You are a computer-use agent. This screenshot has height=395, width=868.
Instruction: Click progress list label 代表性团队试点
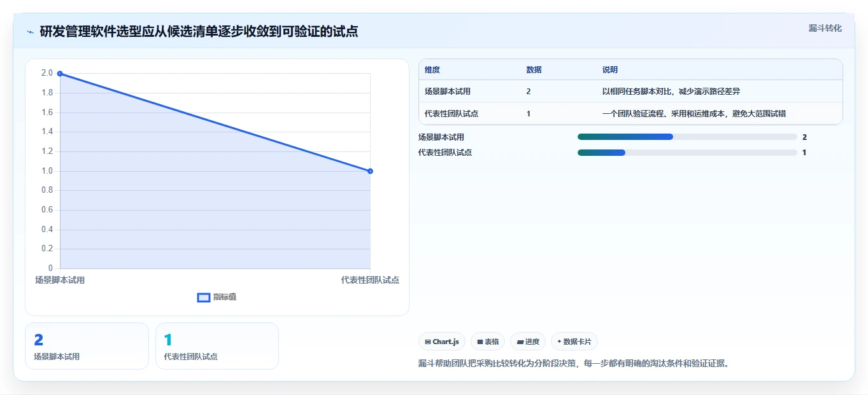(445, 153)
